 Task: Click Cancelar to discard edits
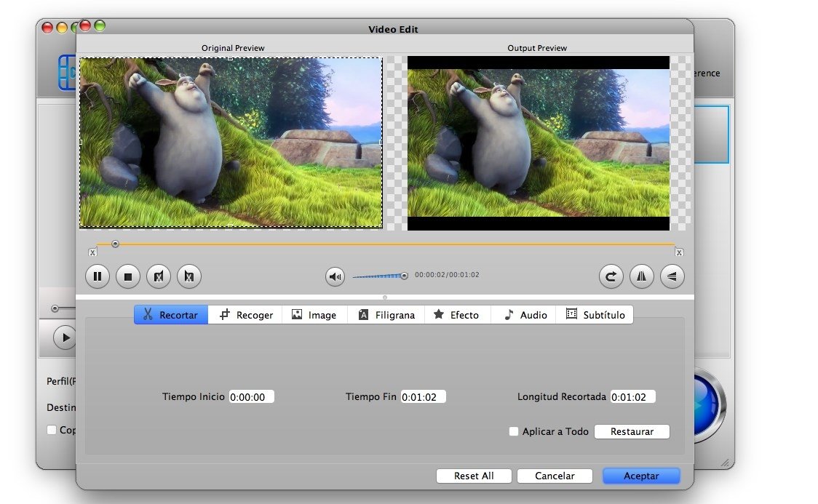pyautogui.click(x=555, y=476)
